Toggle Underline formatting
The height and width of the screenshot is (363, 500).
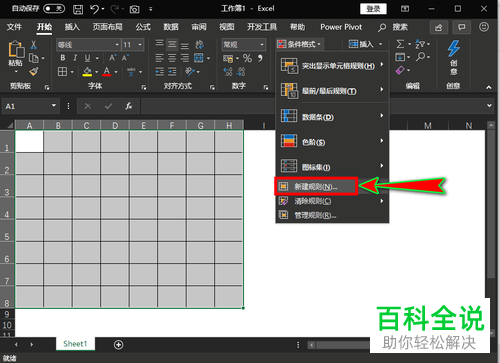87,58
